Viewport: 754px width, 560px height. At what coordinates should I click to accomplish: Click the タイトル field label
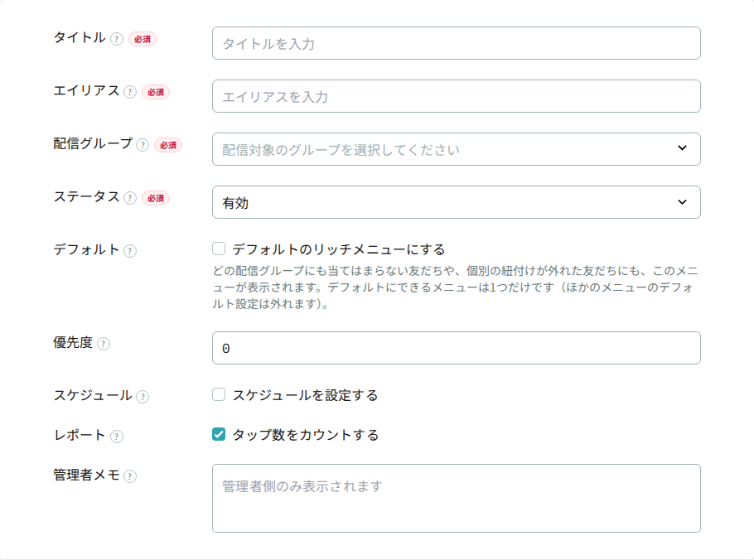(x=80, y=38)
